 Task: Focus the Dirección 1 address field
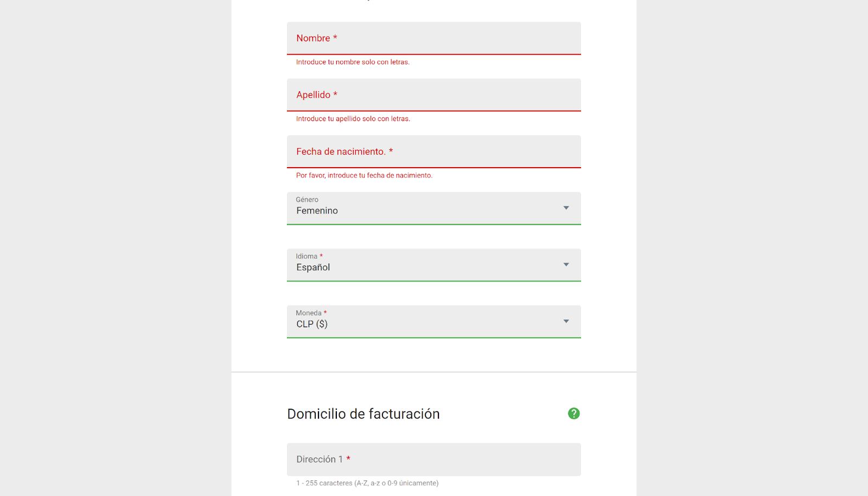433,459
